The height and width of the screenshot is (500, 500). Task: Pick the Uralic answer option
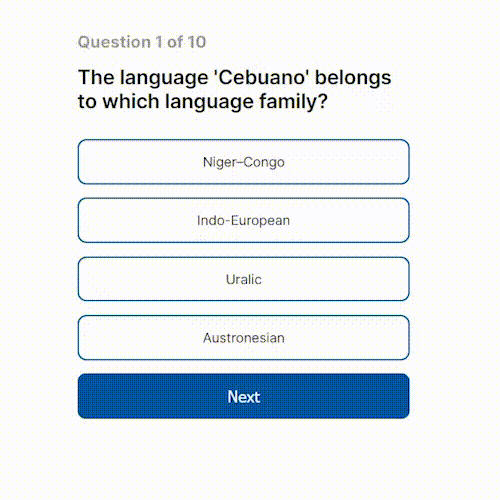point(244,279)
